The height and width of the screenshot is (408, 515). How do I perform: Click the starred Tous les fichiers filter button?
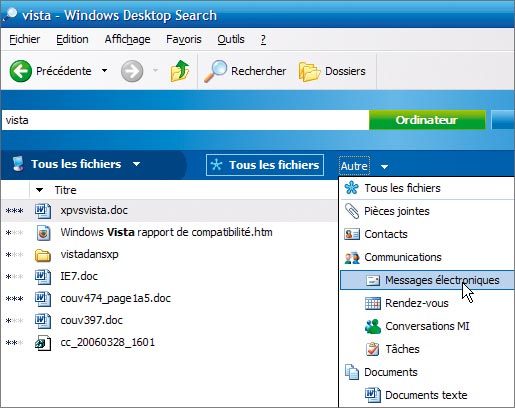265,165
